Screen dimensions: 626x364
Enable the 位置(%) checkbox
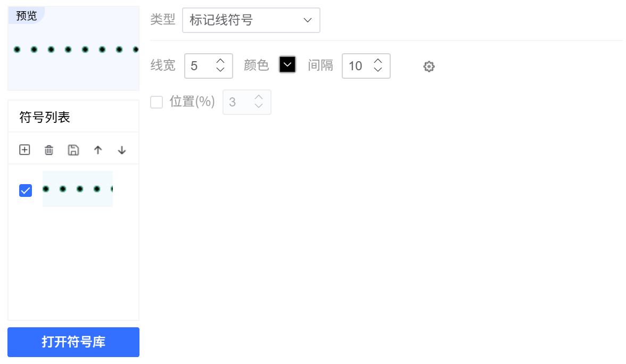(156, 102)
